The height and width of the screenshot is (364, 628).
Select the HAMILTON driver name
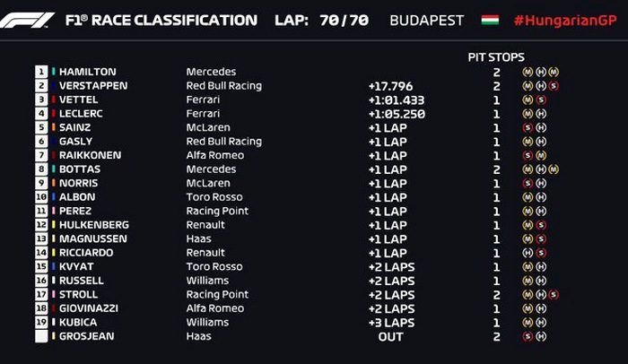(x=88, y=72)
